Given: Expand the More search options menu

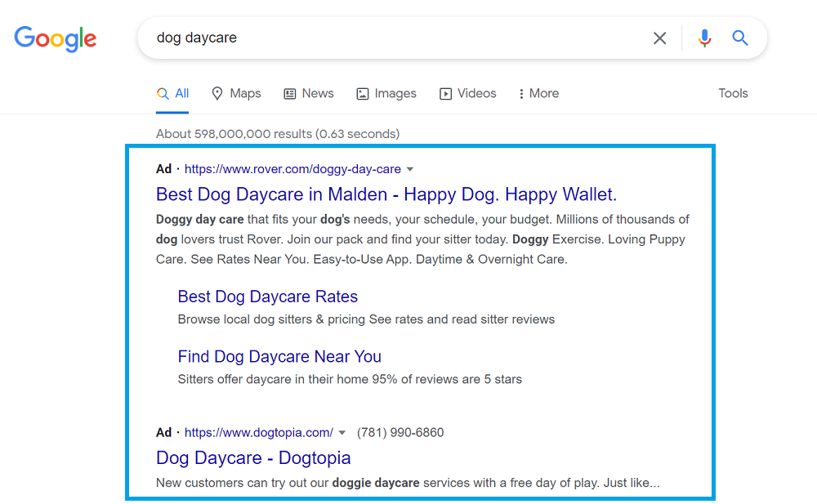Looking at the screenshot, I should point(538,93).
